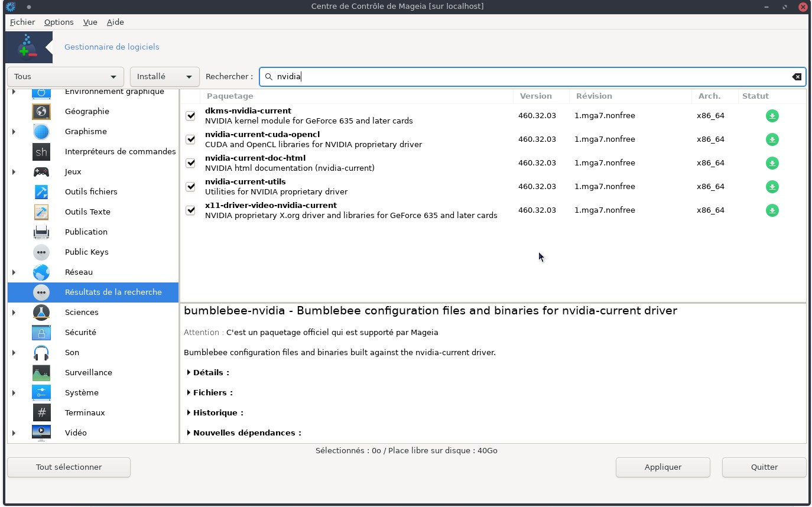
Task: Clear the search field with backspace icon
Action: (x=797, y=77)
